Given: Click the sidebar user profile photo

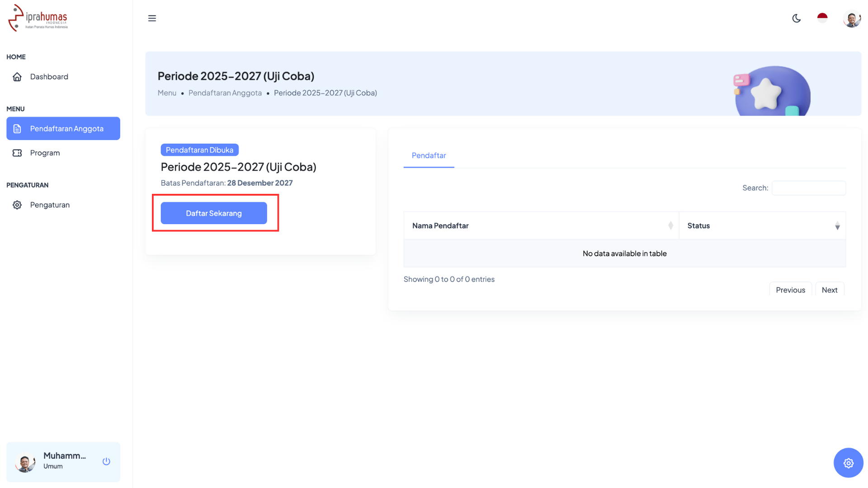Looking at the screenshot, I should (x=25, y=463).
